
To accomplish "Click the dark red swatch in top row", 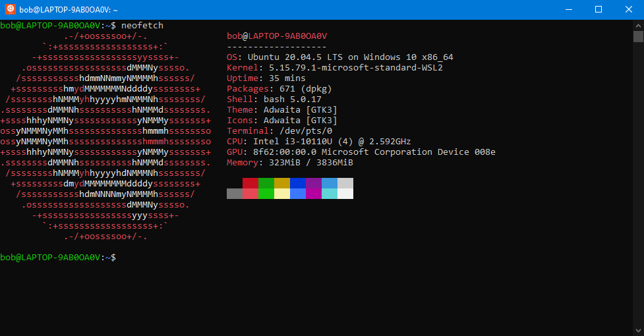I will point(250,183).
